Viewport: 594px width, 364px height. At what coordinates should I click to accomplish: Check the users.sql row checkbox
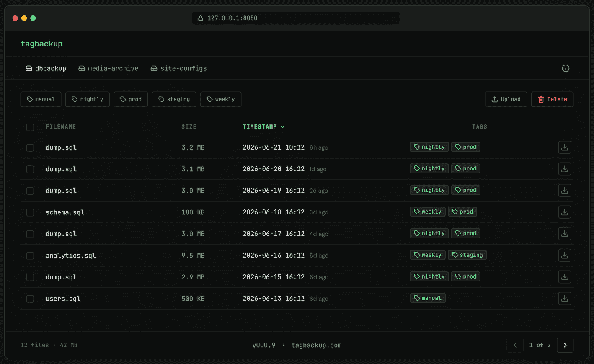point(30,299)
